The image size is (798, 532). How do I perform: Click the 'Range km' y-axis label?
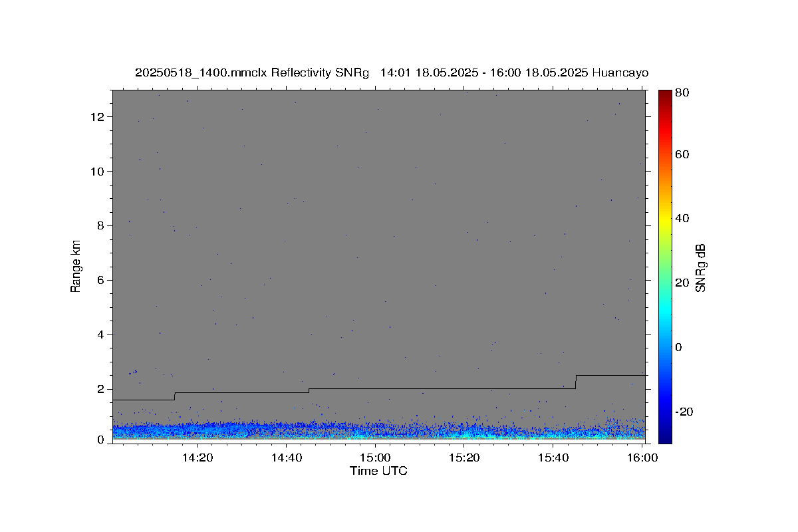coord(76,266)
